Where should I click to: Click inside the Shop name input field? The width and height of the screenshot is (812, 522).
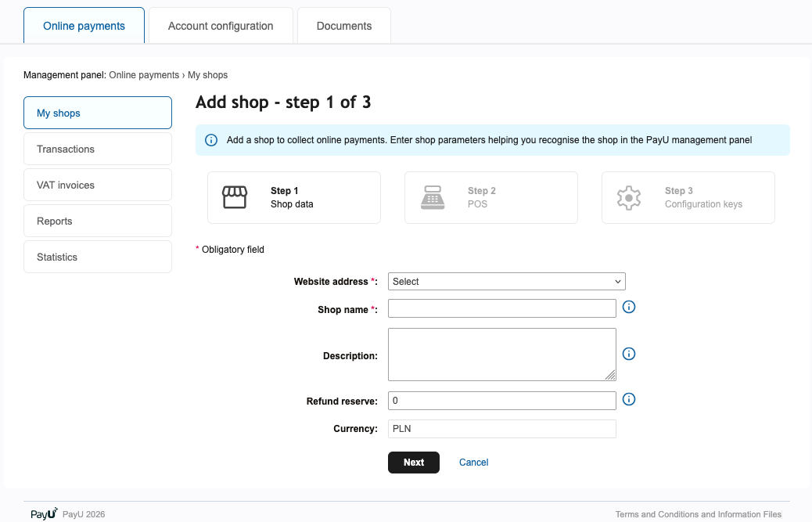point(501,308)
